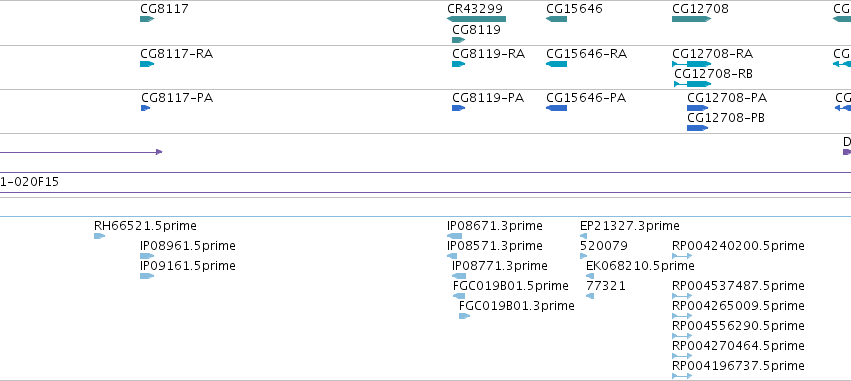The image size is (851, 381).
Task: Select the 77321 feature marker
Action: [x=590, y=296]
